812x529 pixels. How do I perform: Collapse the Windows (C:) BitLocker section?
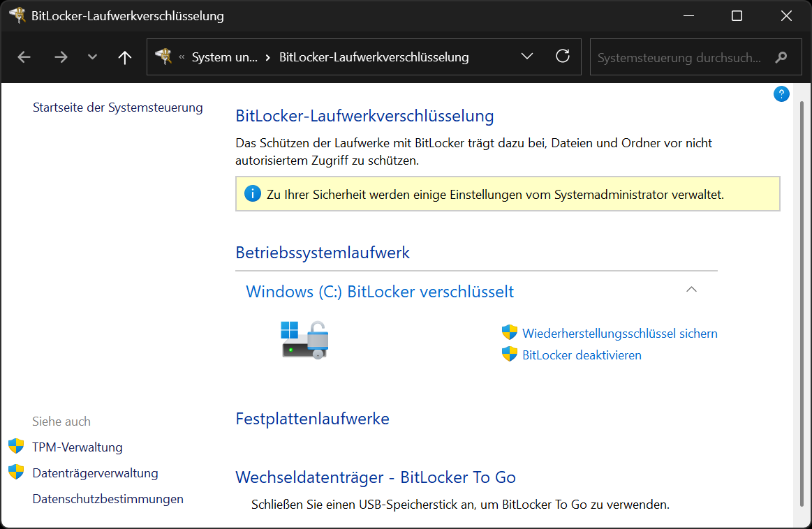[691, 289]
